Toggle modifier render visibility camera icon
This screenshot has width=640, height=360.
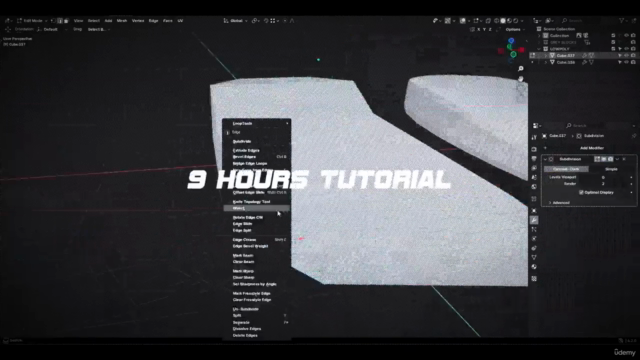tap(610, 159)
